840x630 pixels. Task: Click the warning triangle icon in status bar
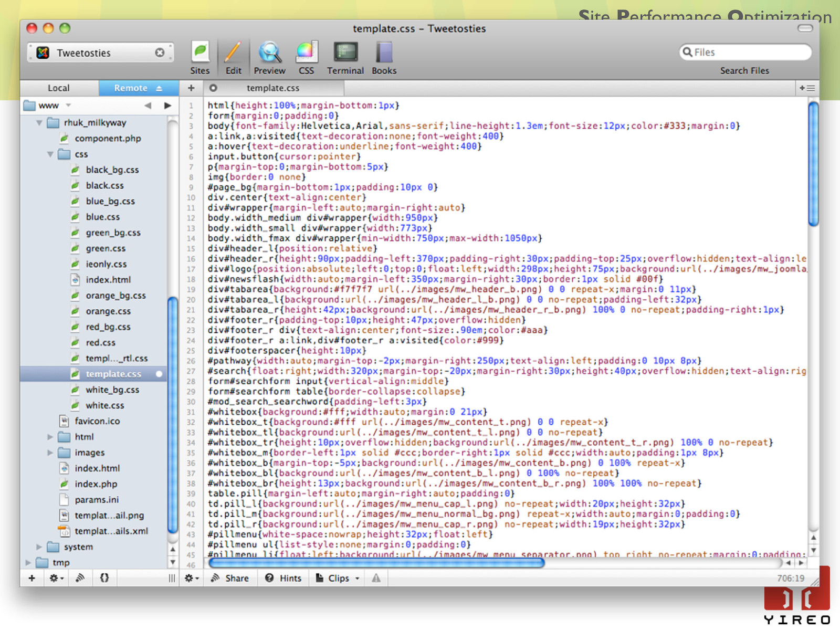coord(376,578)
